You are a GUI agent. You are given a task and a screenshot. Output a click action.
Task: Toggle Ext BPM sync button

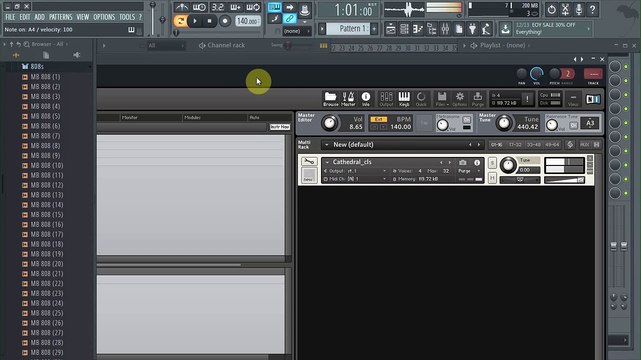(378, 119)
